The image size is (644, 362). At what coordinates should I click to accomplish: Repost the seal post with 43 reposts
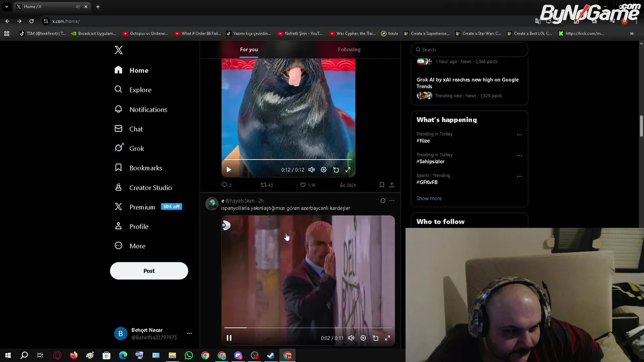(266, 185)
